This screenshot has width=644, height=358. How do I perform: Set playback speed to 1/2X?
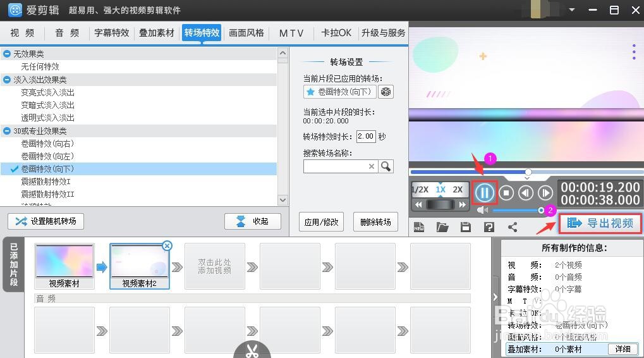[420, 190]
